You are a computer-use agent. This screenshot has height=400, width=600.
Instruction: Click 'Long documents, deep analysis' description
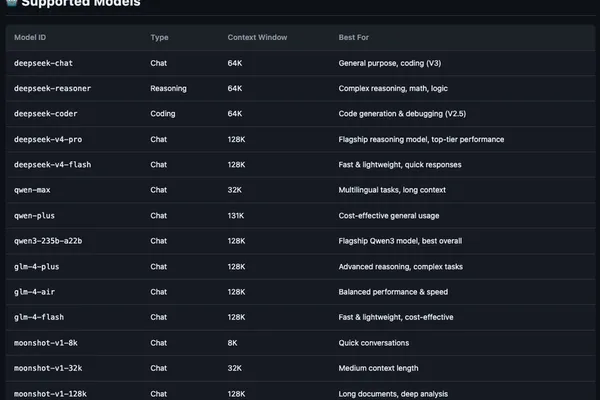(393, 394)
